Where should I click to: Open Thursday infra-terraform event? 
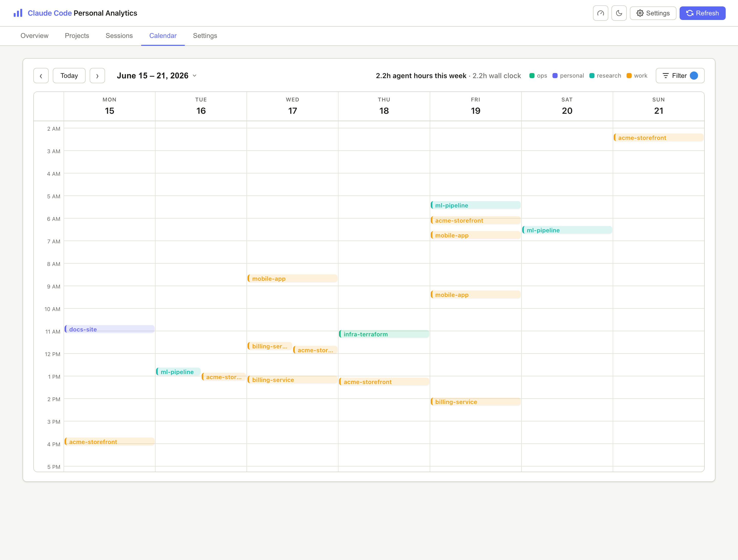coord(384,334)
